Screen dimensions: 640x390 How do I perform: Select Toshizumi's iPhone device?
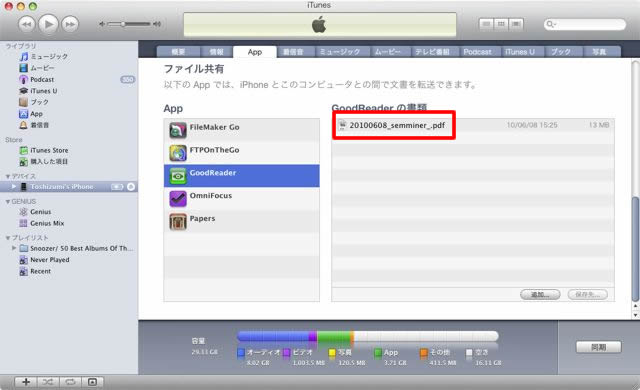(69, 186)
